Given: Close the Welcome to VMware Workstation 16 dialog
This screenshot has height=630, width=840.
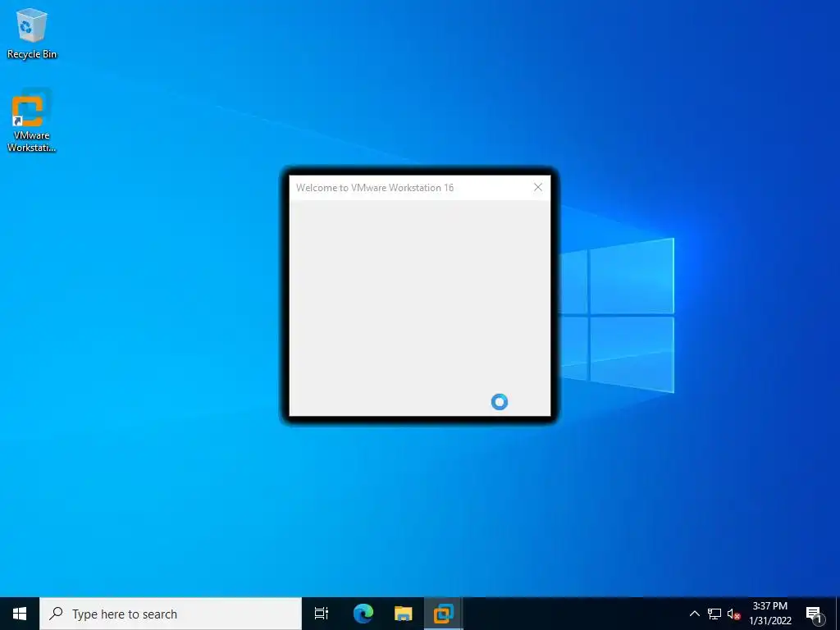Looking at the screenshot, I should tap(538, 187).
